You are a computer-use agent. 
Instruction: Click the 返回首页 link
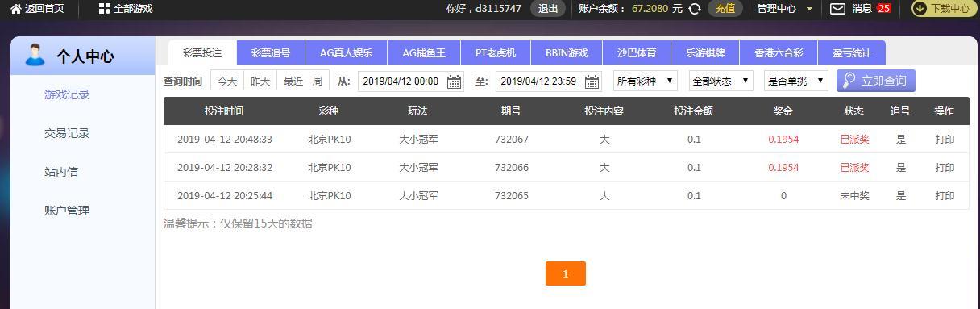44,9
